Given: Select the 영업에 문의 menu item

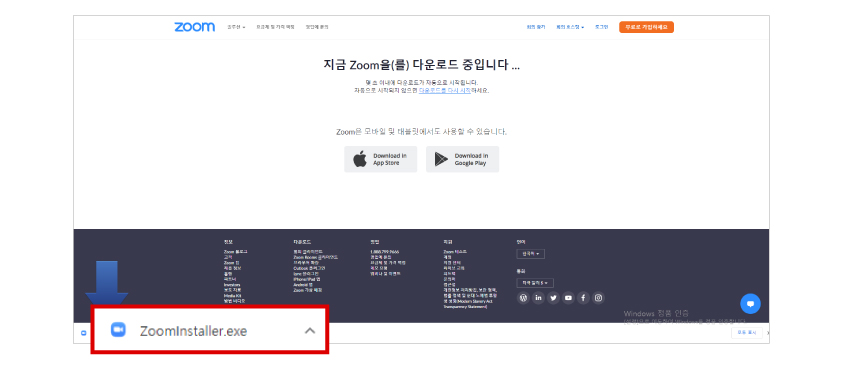Looking at the screenshot, I should click(317, 27).
